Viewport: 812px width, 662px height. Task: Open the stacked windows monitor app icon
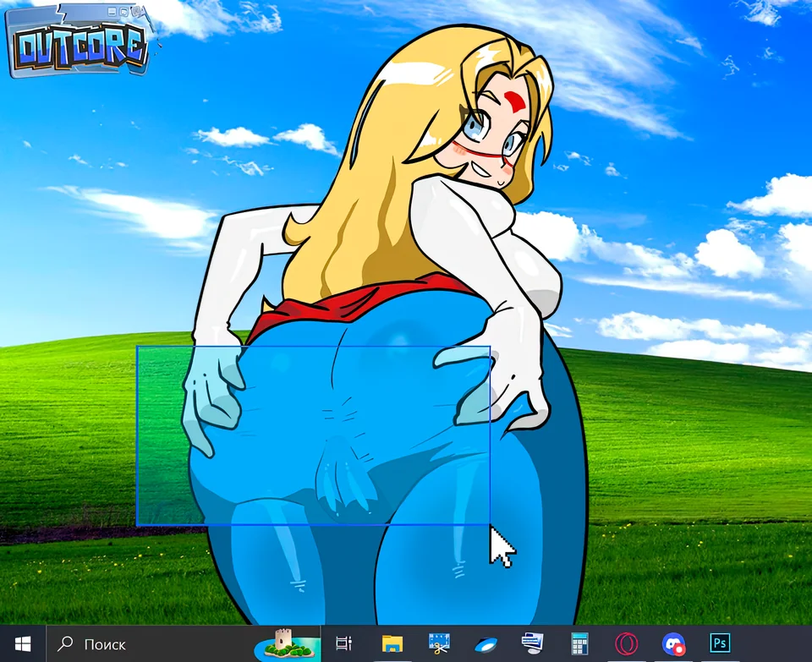[x=532, y=643]
